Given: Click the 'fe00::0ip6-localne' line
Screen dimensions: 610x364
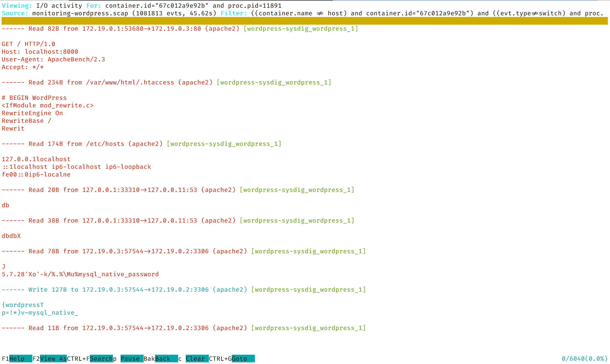Looking at the screenshot, I should pyautogui.click(x=36, y=174).
